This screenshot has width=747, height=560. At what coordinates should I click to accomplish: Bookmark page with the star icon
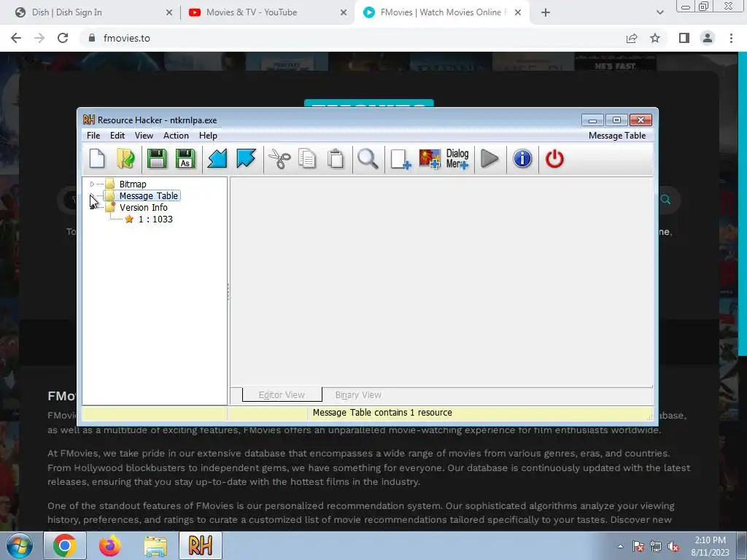655,38
